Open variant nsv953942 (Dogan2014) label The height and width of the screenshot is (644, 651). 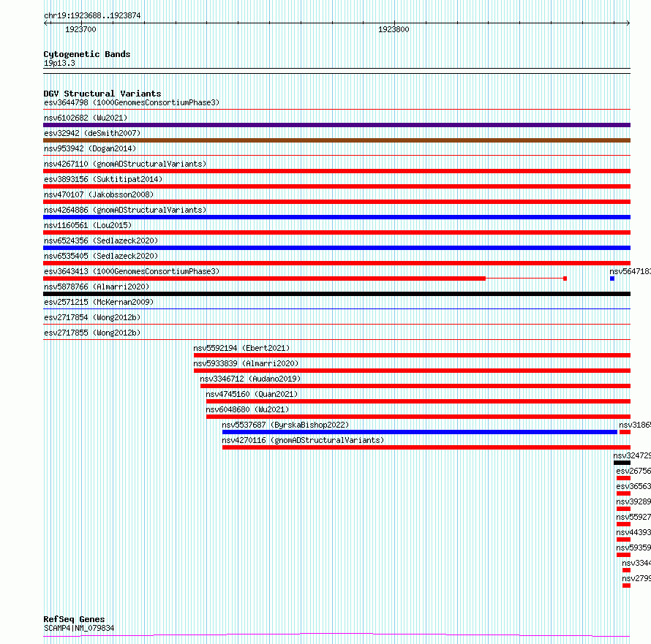point(90,148)
